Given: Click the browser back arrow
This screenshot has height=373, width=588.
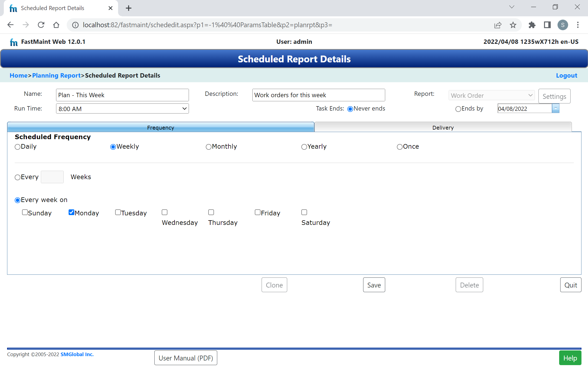Looking at the screenshot, I should [x=10, y=25].
